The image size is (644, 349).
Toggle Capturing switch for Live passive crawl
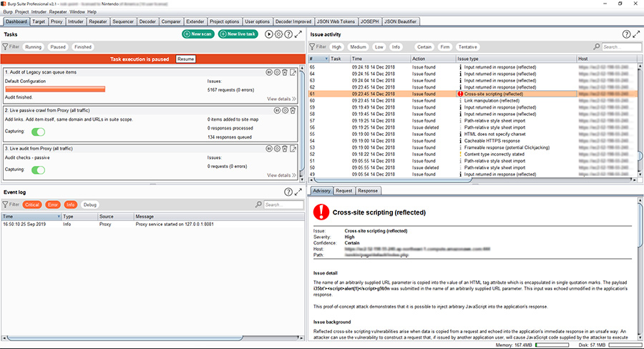coord(38,132)
